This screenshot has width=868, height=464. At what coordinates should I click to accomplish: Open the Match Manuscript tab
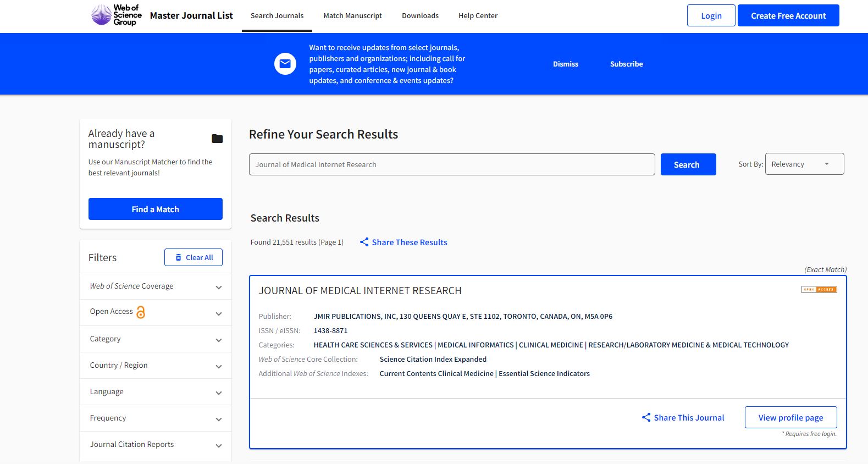coord(352,15)
